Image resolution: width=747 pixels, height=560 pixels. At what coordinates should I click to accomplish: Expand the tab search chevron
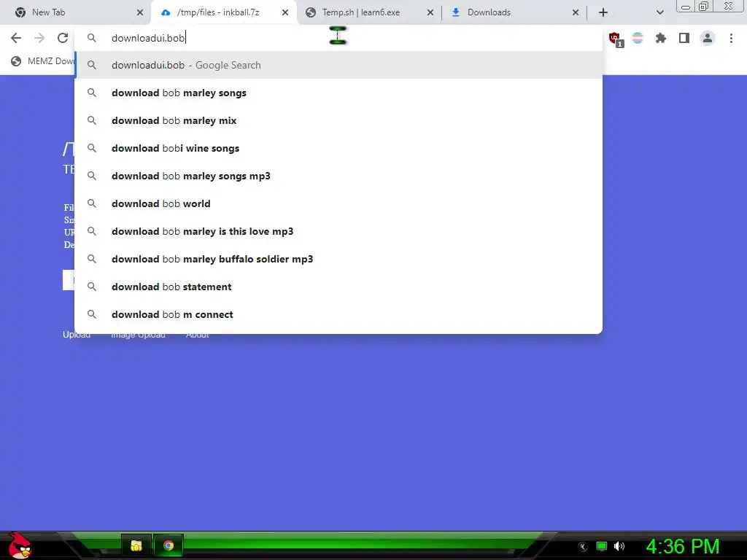[x=659, y=12]
